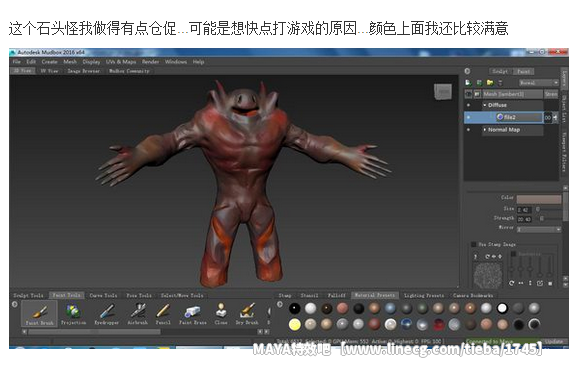Click the Update button in status bar
The width and height of the screenshot is (584, 368).
(554, 341)
